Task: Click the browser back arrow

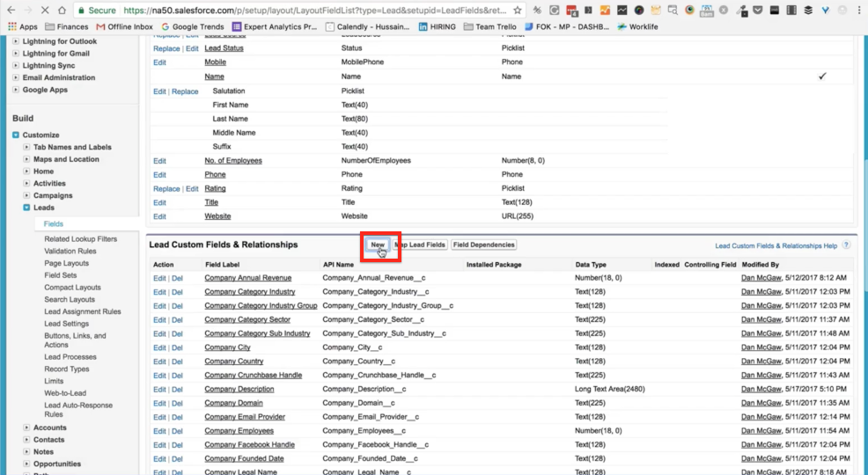Action: 11,10
